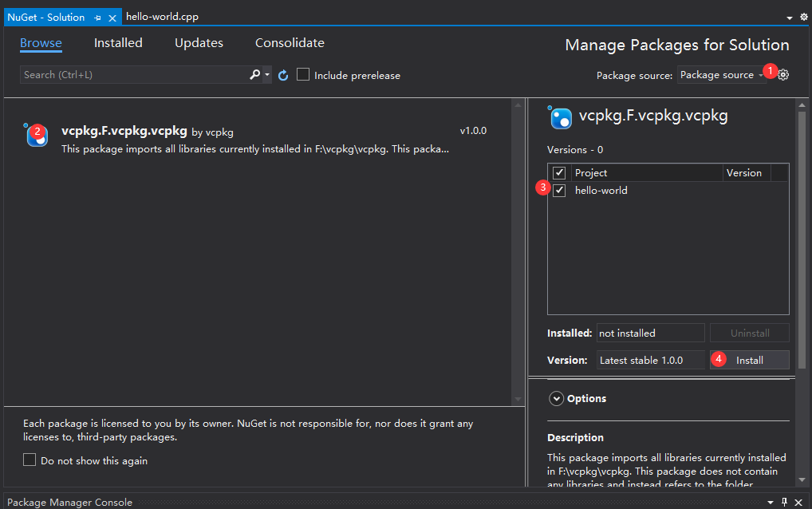Click the details pane scrollbar down arrow
This screenshot has height=509, width=812.
802,479
